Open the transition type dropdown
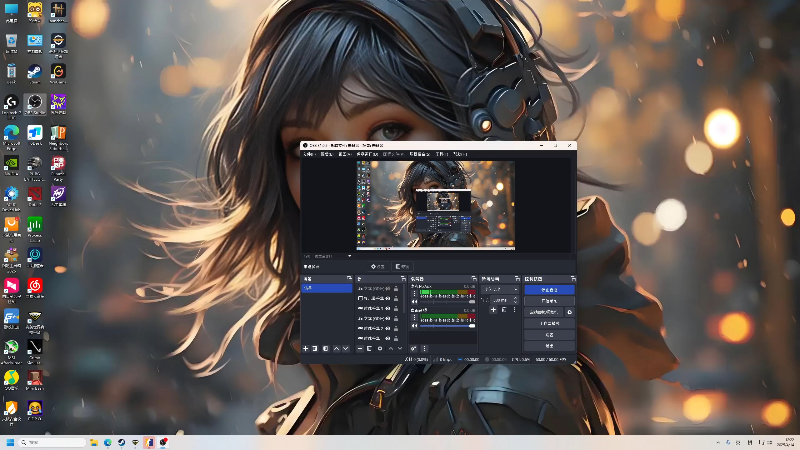800x450 pixels. pos(500,289)
